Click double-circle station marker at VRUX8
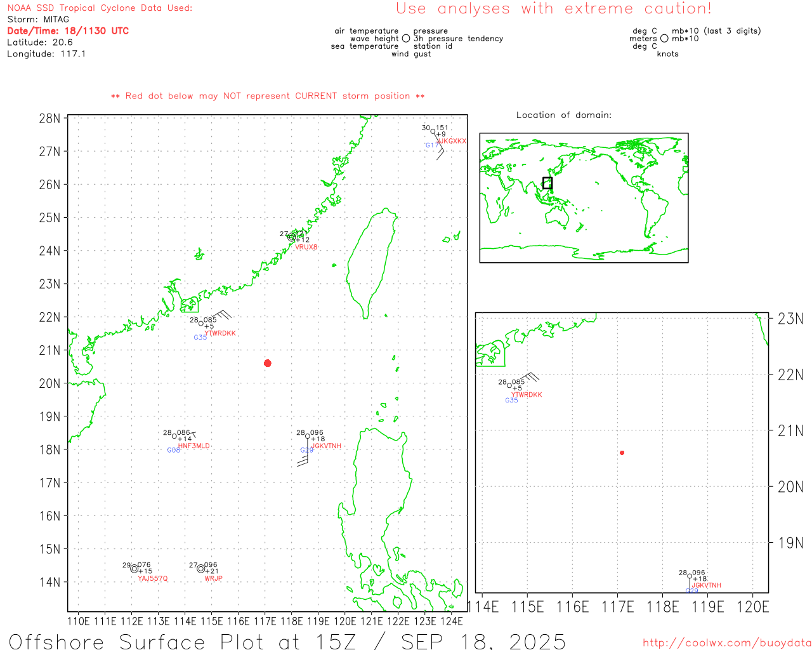Image resolution: width=812 pixels, height=650 pixels. (x=291, y=237)
